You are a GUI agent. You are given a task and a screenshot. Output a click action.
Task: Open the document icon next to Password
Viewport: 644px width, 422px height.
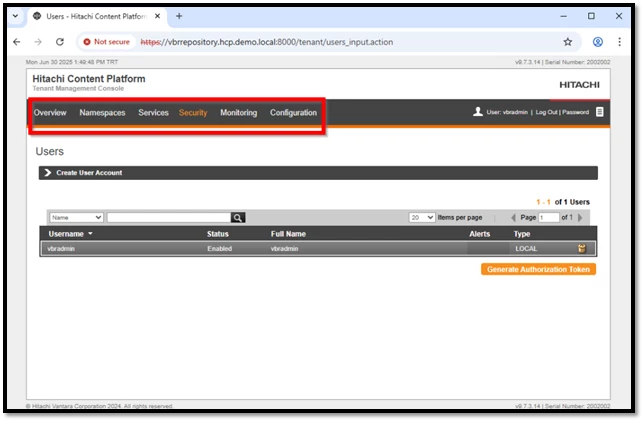click(x=600, y=112)
